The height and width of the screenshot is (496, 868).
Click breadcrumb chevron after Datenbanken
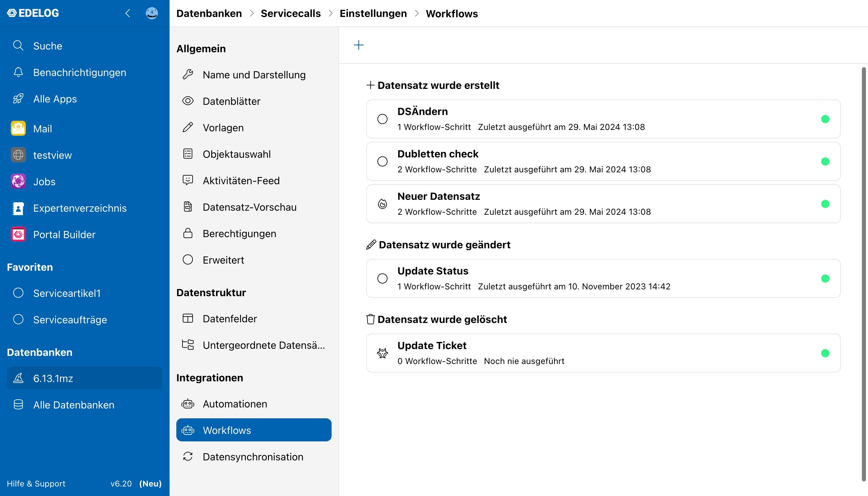pyautogui.click(x=252, y=13)
